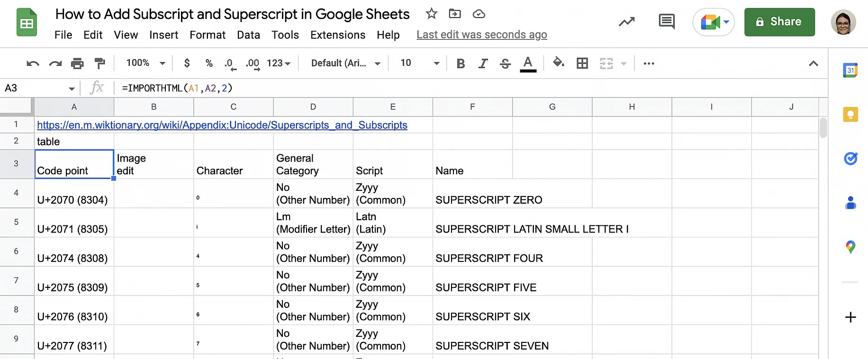Redo the last action

[x=55, y=63]
